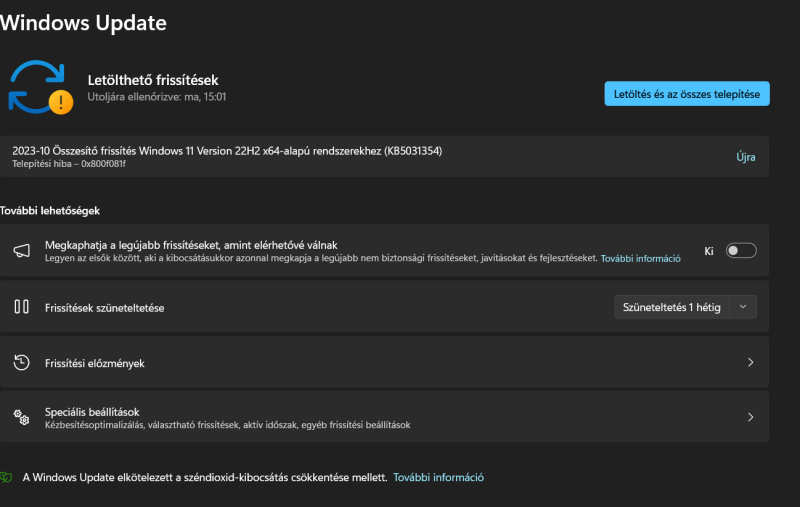
Task: Open the Frissítési előzmények row
Action: tap(384, 362)
